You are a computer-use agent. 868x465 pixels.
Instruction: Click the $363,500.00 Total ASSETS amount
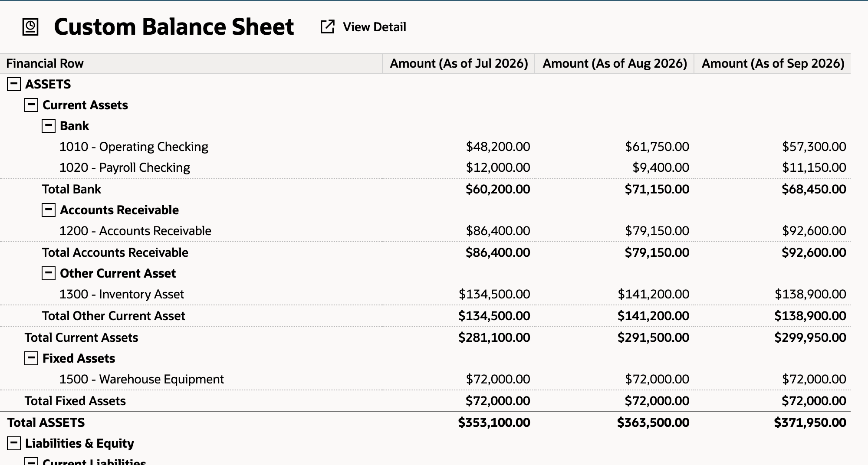pyautogui.click(x=654, y=422)
